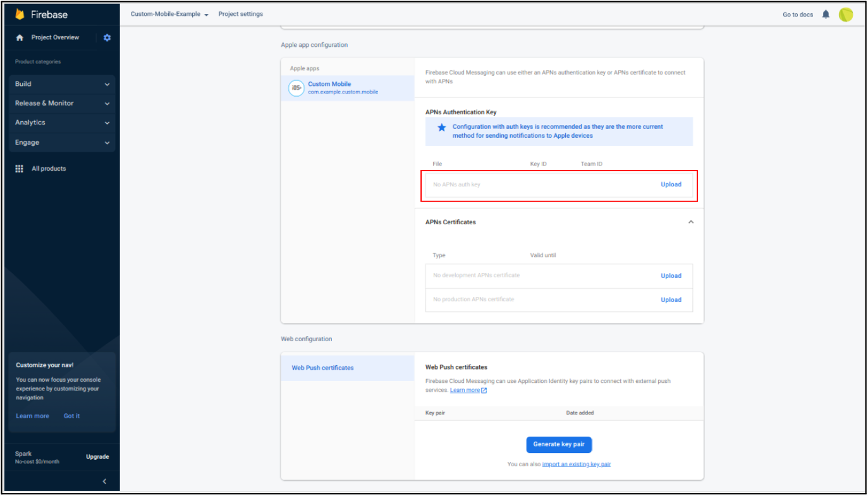The image size is (868, 496).
Task: Click the 'File' column header
Action: 437,164
